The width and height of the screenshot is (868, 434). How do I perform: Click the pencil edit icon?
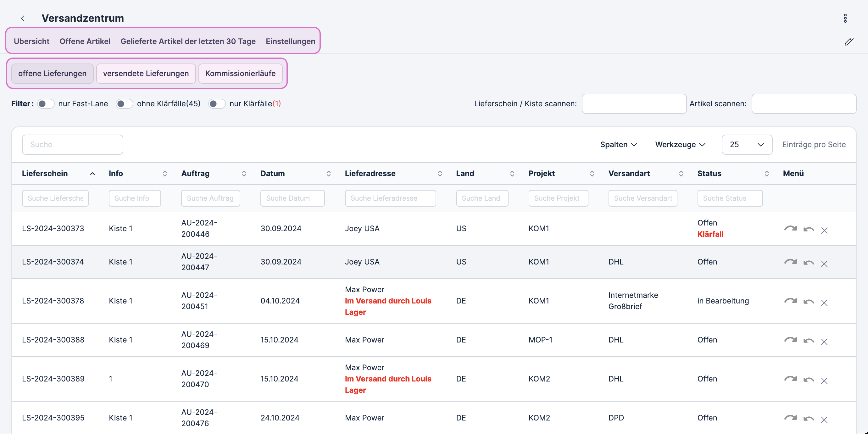[849, 42]
